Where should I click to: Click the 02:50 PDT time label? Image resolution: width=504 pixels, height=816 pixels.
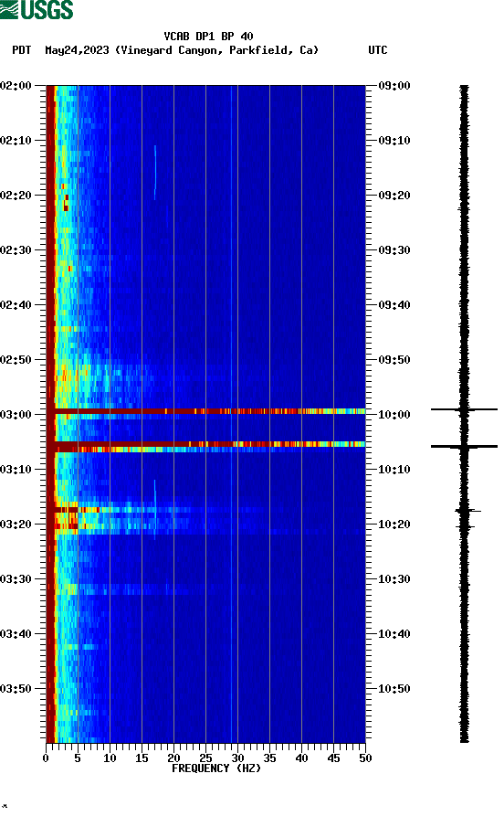tap(16, 360)
